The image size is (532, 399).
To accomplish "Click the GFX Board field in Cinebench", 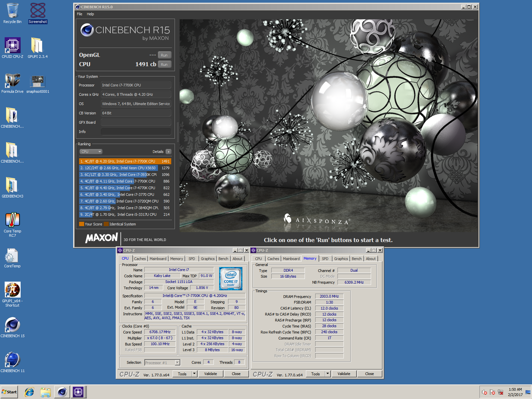I will point(136,122).
